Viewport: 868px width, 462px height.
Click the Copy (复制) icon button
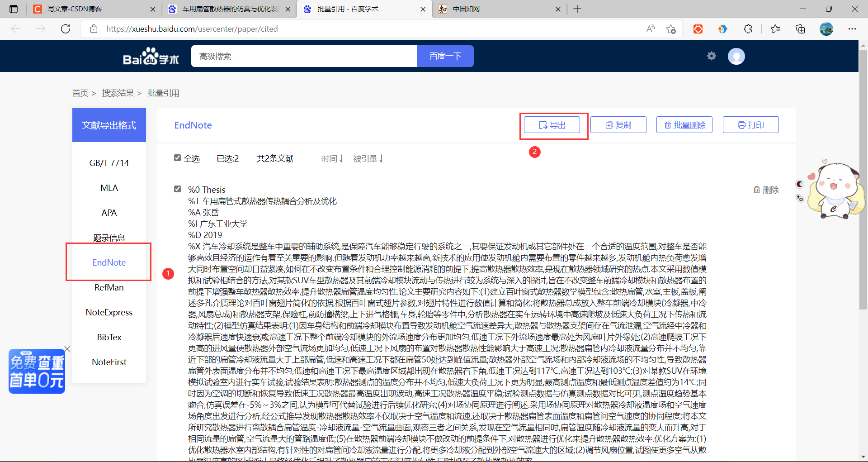(618, 124)
